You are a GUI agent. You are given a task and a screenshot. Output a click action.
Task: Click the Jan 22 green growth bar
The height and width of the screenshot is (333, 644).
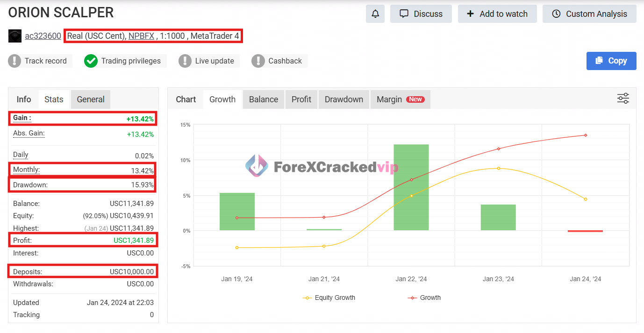coord(411,187)
